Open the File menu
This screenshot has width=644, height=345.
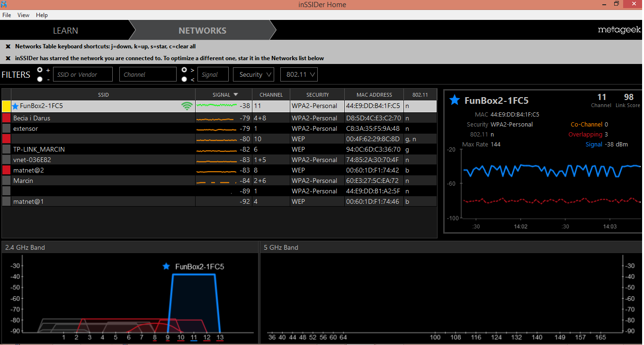[7, 15]
